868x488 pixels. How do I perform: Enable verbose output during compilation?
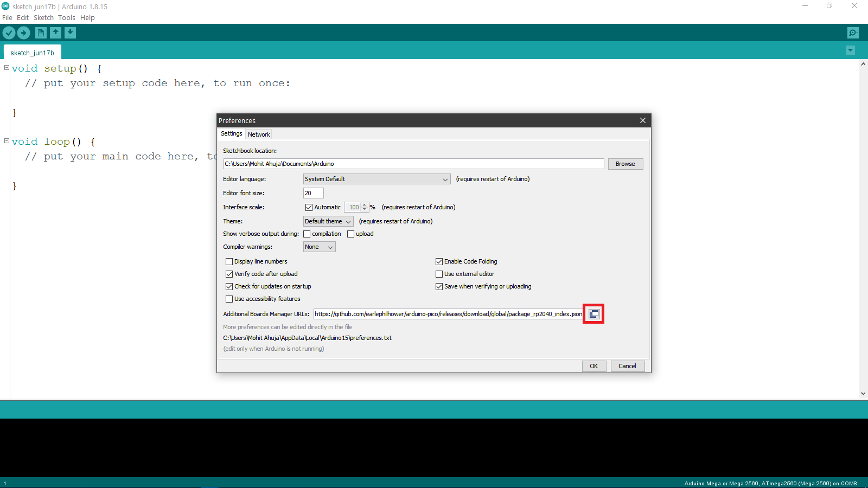point(307,234)
